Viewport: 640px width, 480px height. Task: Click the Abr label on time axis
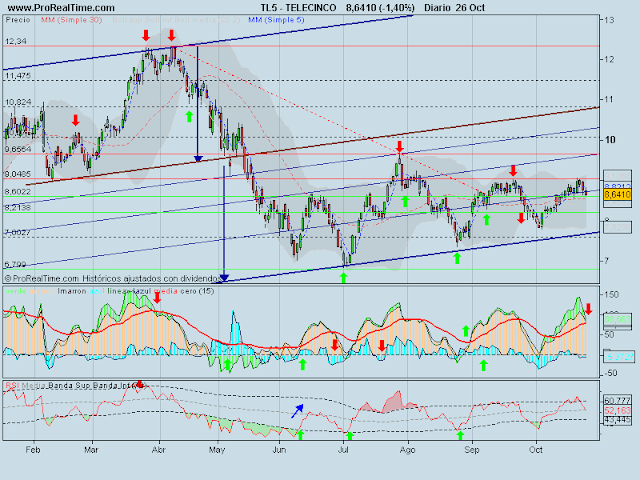[x=158, y=450]
